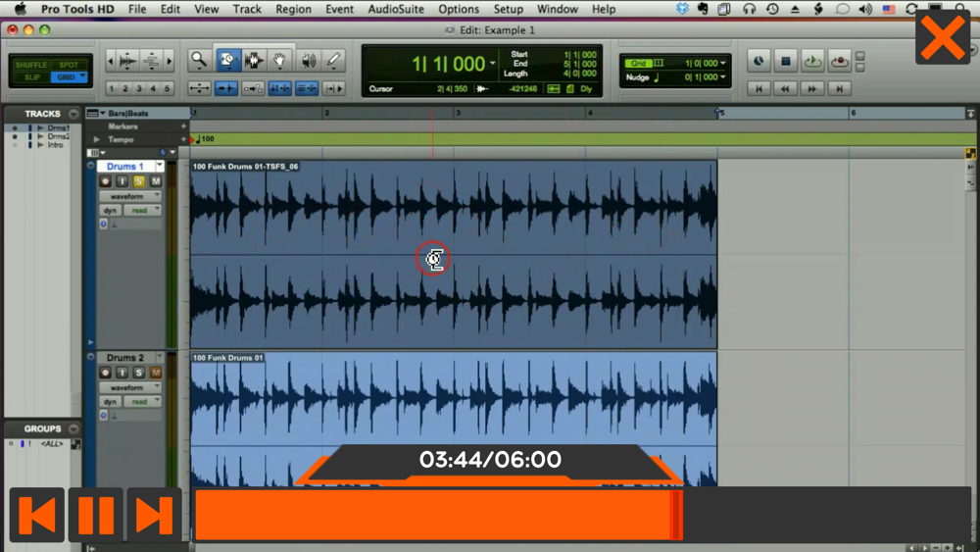Select the Pencil tool
Viewport: 980px width, 552px height.
334,61
